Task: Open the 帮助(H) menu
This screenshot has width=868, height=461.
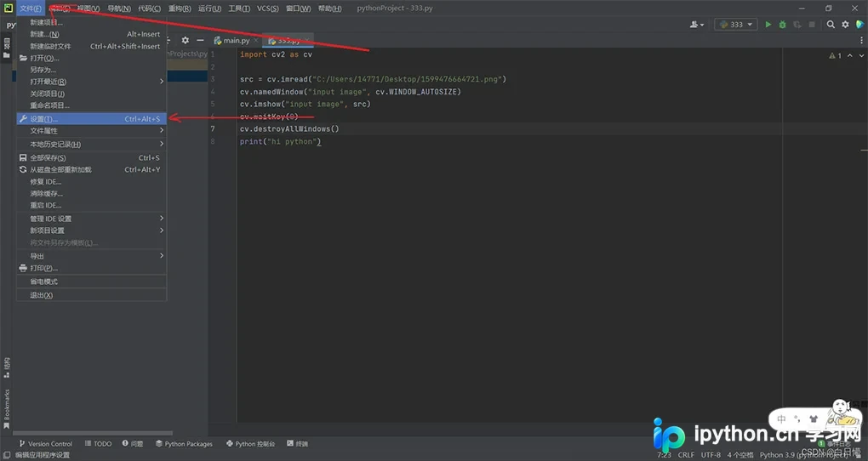Action: (x=330, y=9)
